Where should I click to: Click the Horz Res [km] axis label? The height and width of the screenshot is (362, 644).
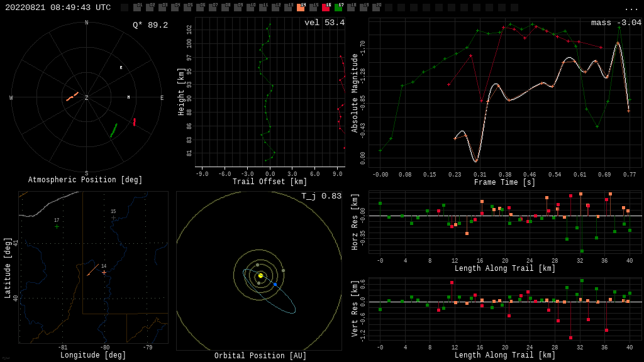(355, 222)
